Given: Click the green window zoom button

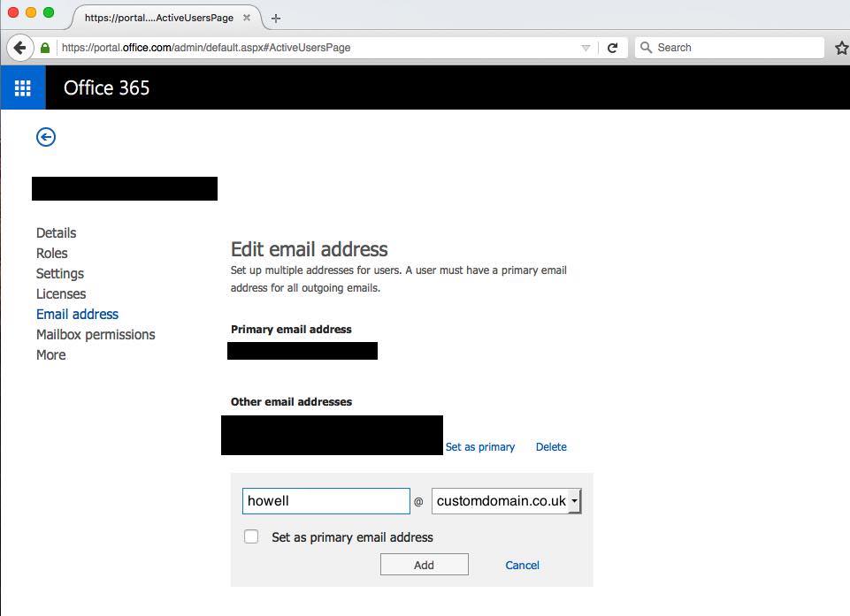Looking at the screenshot, I should 49,12.
